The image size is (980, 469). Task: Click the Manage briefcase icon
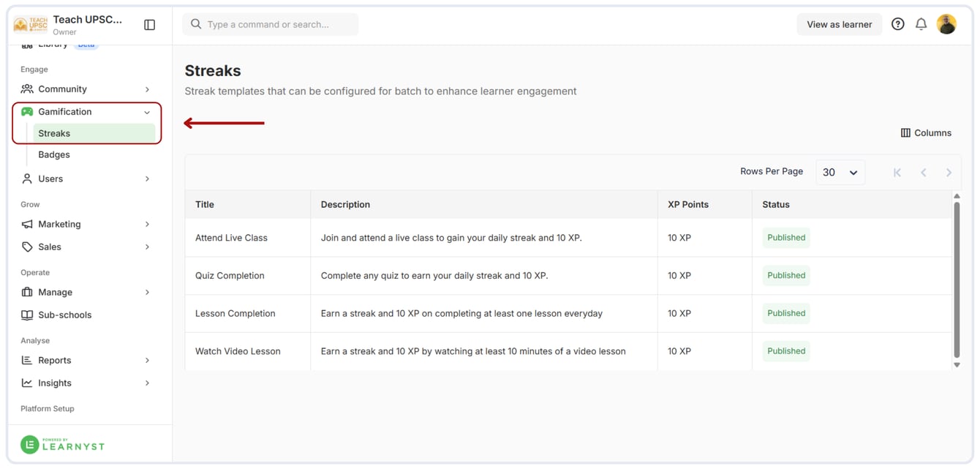(x=27, y=292)
